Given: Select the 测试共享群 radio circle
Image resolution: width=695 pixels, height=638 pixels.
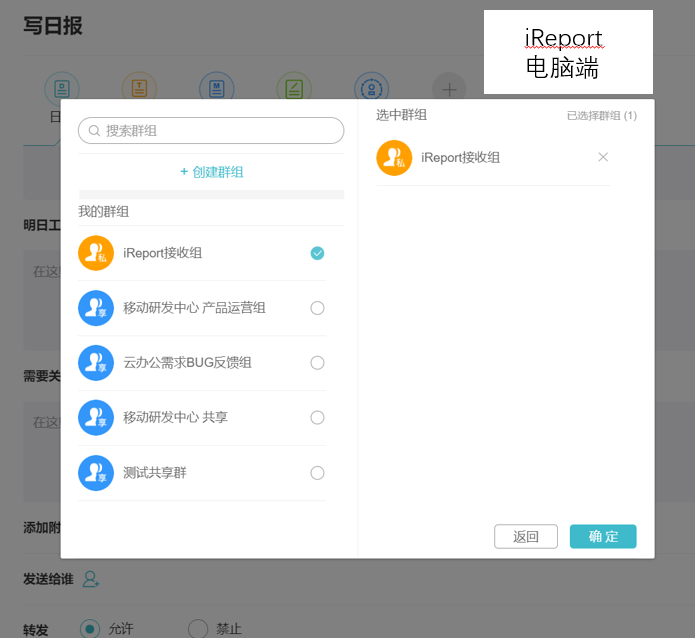Looking at the screenshot, I should pyautogui.click(x=317, y=472).
